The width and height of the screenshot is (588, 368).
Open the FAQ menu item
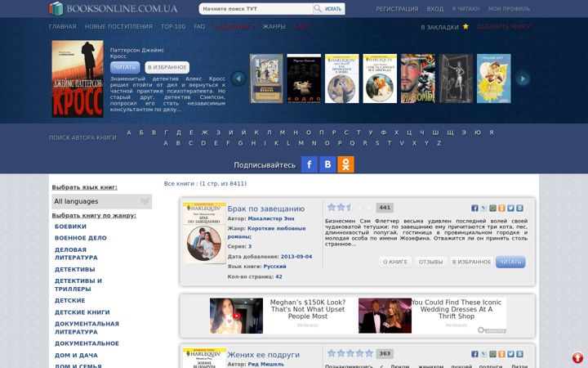[199, 27]
